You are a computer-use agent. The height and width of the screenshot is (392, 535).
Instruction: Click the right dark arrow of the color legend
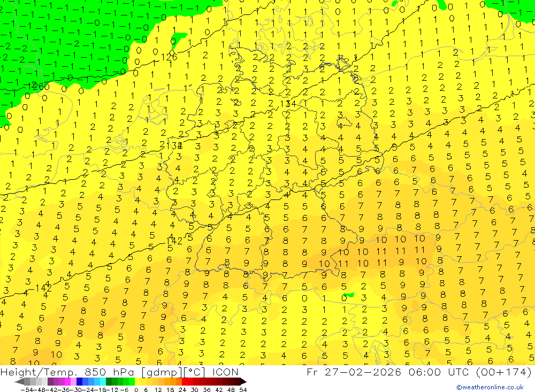242,381
